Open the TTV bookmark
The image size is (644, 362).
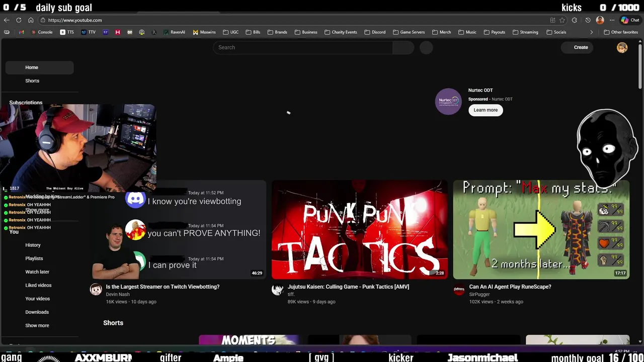[89, 32]
